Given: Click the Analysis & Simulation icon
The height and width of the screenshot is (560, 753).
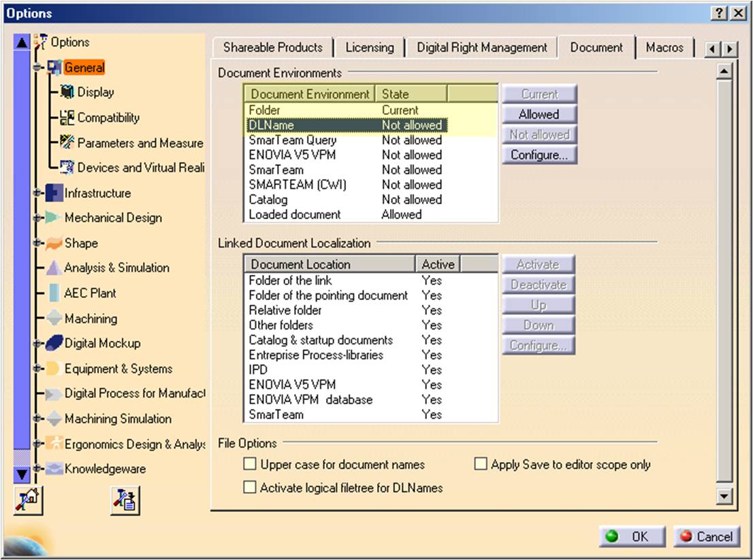Looking at the screenshot, I should pos(54,268).
